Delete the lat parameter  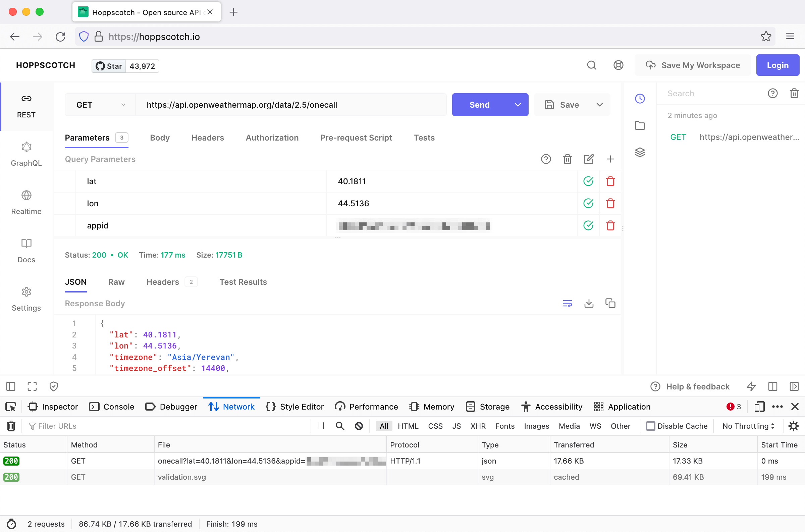click(610, 181)
